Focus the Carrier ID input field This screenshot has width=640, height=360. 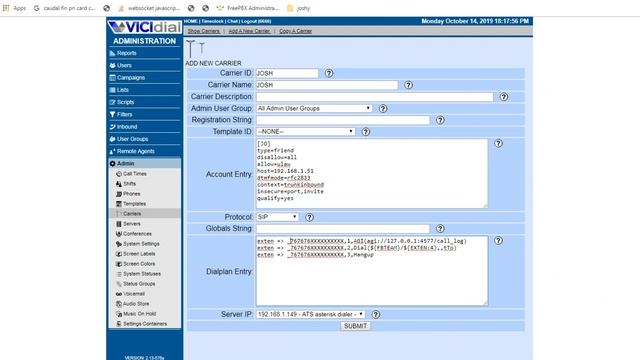(287, 73)
